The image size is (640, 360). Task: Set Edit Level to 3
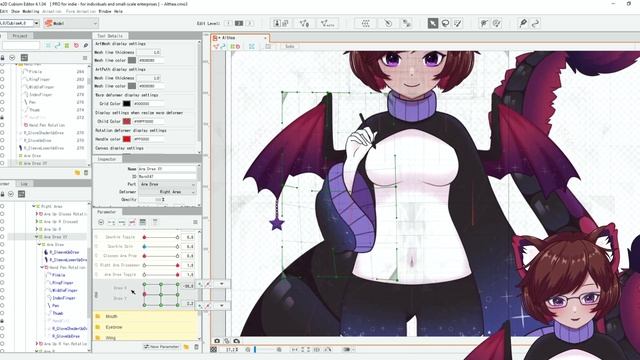249,23
